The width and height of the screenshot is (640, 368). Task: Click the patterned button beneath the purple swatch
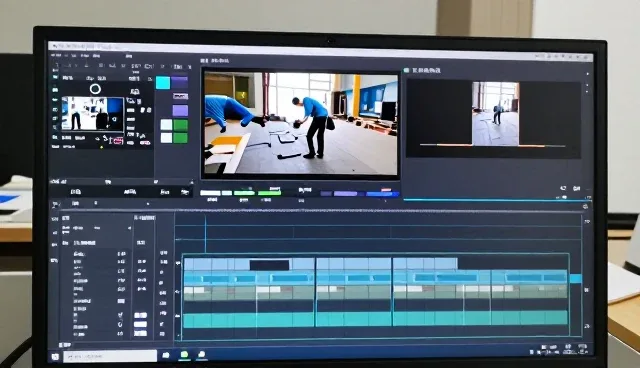180,96
